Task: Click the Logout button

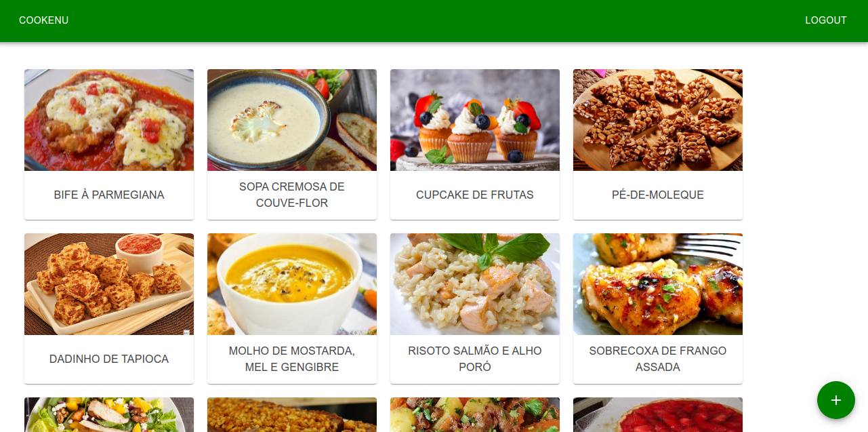Action: click(825, 20)
